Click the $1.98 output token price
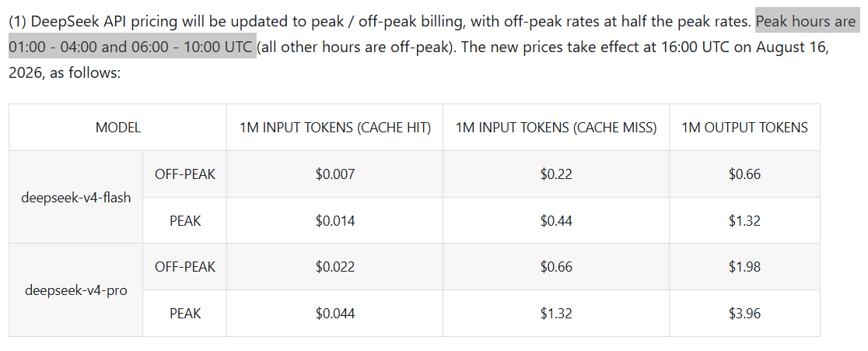The width and height of the screenshot is (868, 351). [x=744, y=267]
